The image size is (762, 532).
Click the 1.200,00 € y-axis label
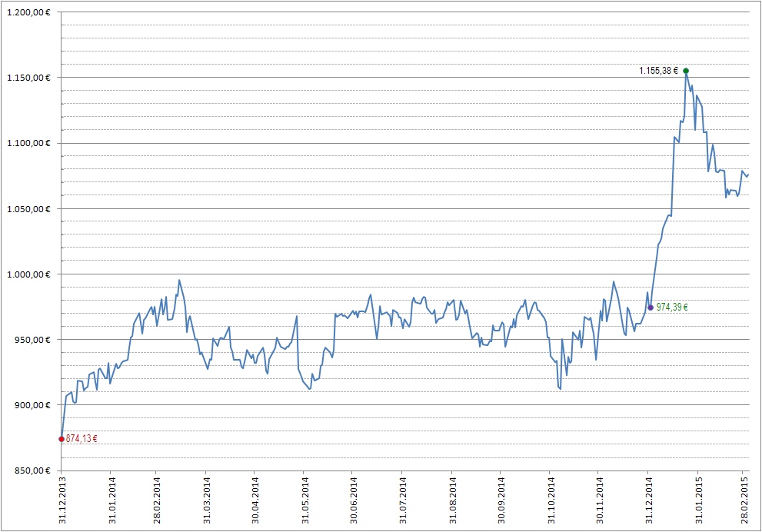pos(28,12)
